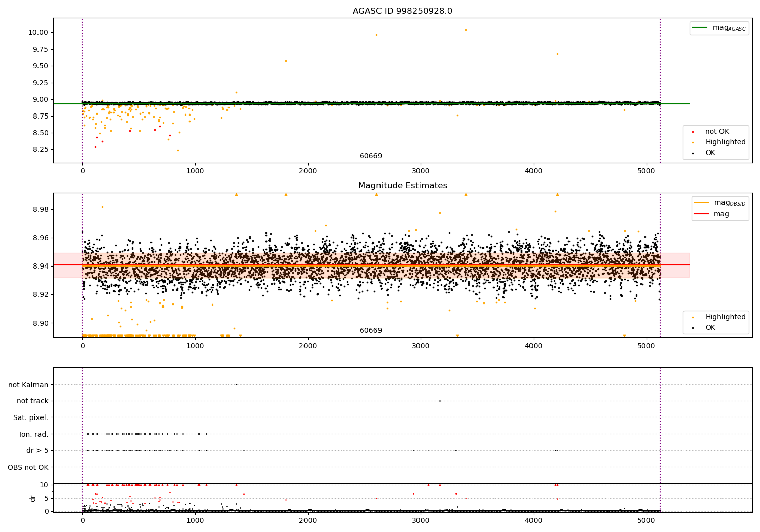Click the 8.96 y-axis tick label

[x=40, y=238]
